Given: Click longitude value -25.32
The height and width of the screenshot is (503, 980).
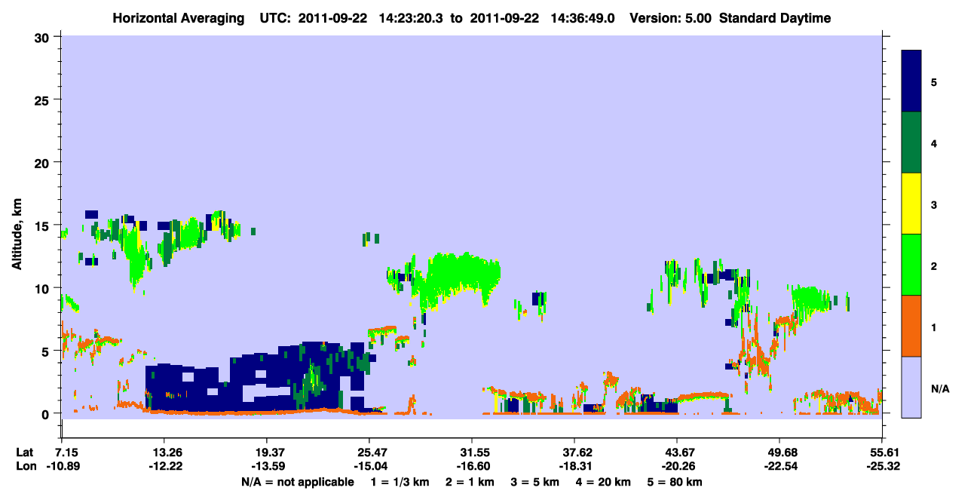Looking at the screenshot, I should coord(882,466).
